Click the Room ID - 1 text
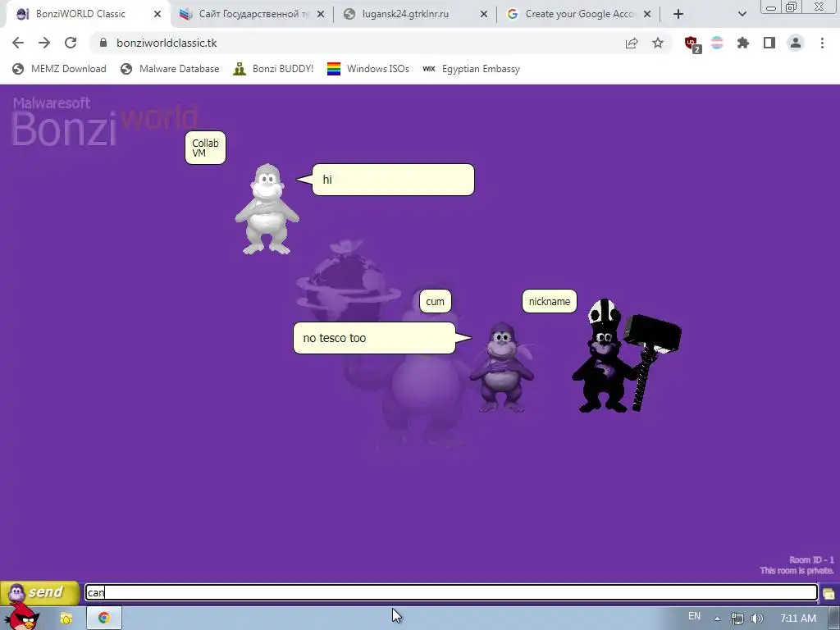840x630 pixels. (x=811, y=559)
